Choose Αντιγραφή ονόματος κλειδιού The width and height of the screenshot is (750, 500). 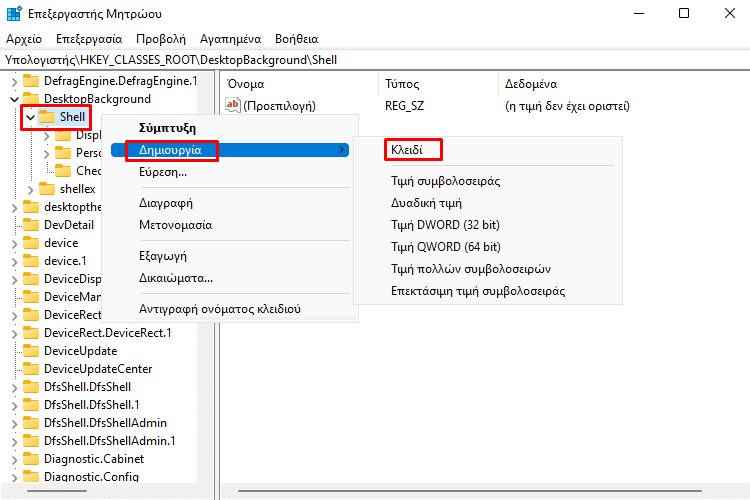click(230, 309)
